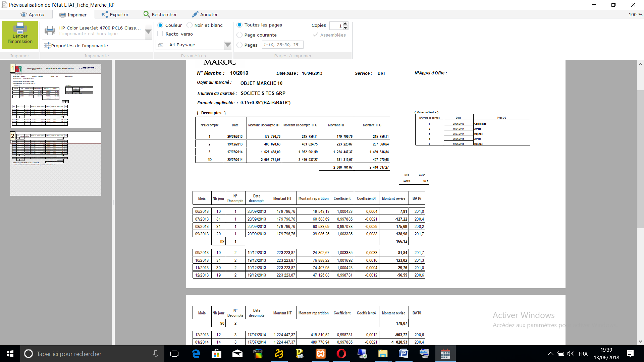Click the Lancer l'impression printer icon

pos(20,28)
